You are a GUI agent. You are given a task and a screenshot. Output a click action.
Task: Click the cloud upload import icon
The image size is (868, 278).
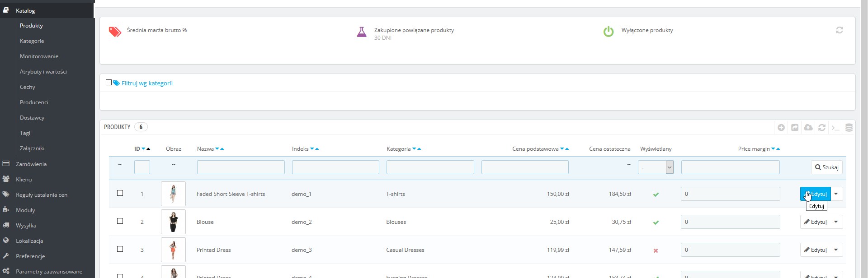[808, 128]
